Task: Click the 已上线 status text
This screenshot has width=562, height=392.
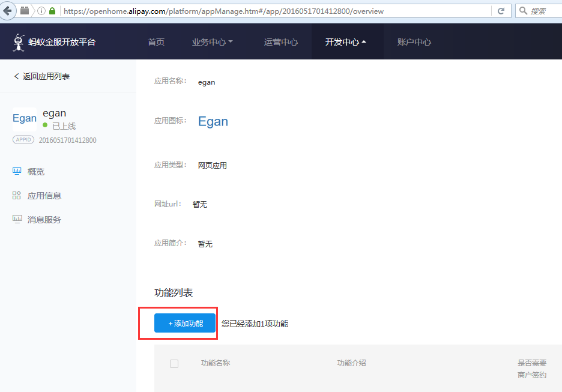Action: pyautogui.click(x=64, y=126)
